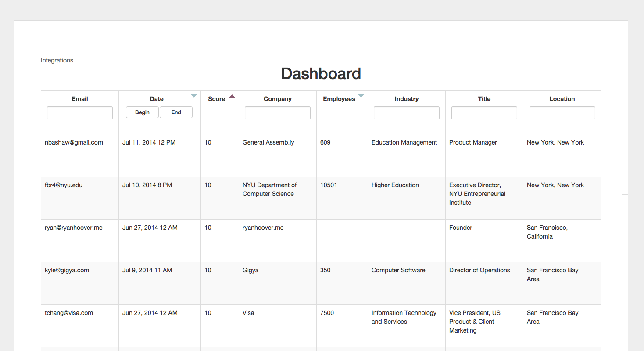
Task: Click the Gigya company cell
Action: pyautogui.click(x=250, y=270)
